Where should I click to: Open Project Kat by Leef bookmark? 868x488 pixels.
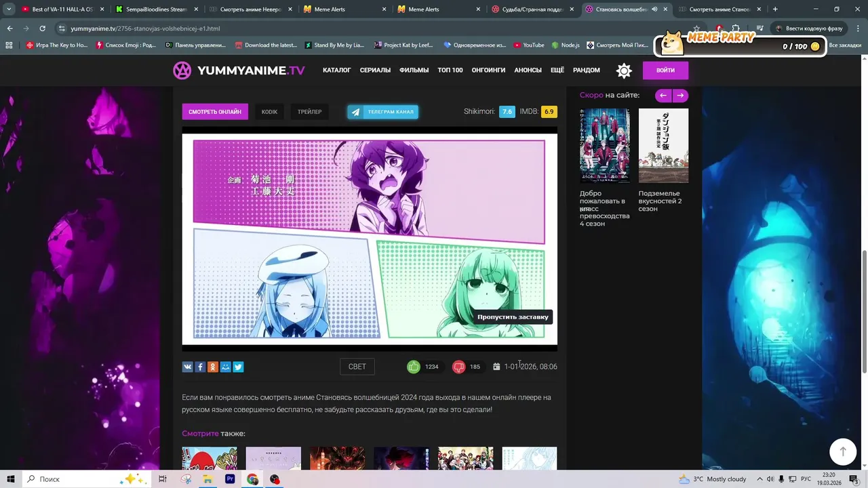(x=403, y=45)
